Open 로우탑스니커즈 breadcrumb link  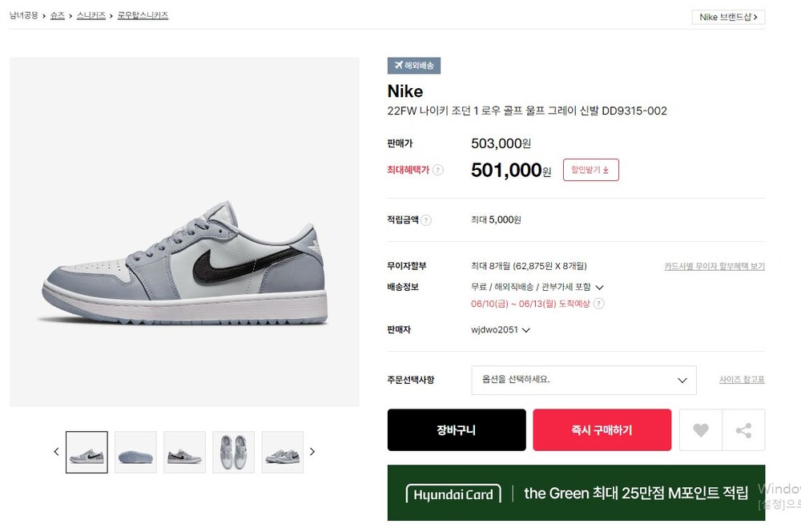143,15
